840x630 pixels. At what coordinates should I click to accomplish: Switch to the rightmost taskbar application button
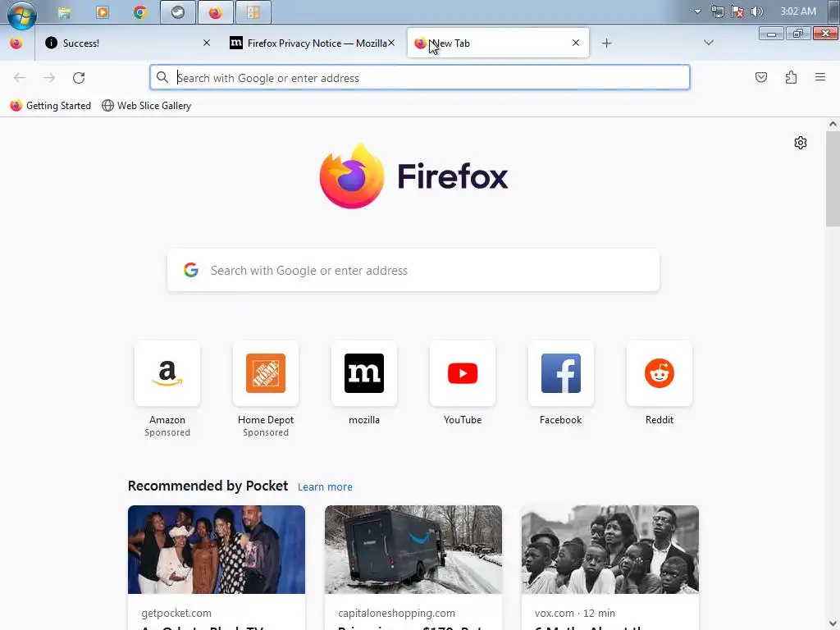tap(253, 12)
